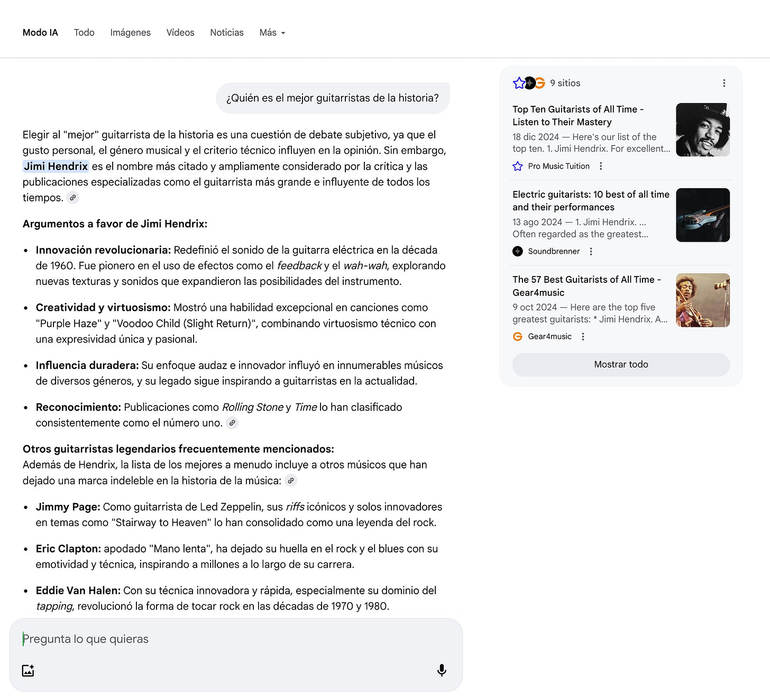Click the "9 sitios" label

click(565, 83)
